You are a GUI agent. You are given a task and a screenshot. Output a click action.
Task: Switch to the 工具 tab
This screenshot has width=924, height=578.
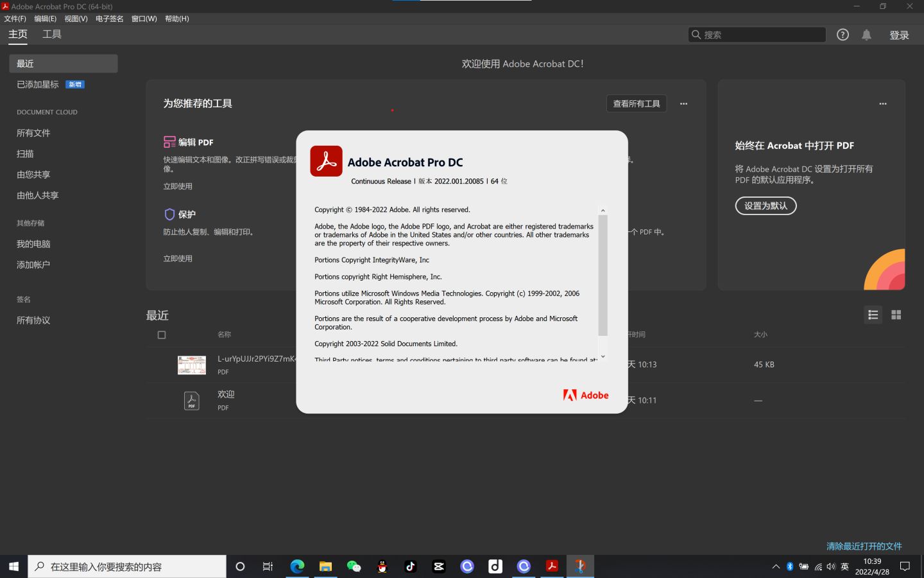click(x=51, y=34)
